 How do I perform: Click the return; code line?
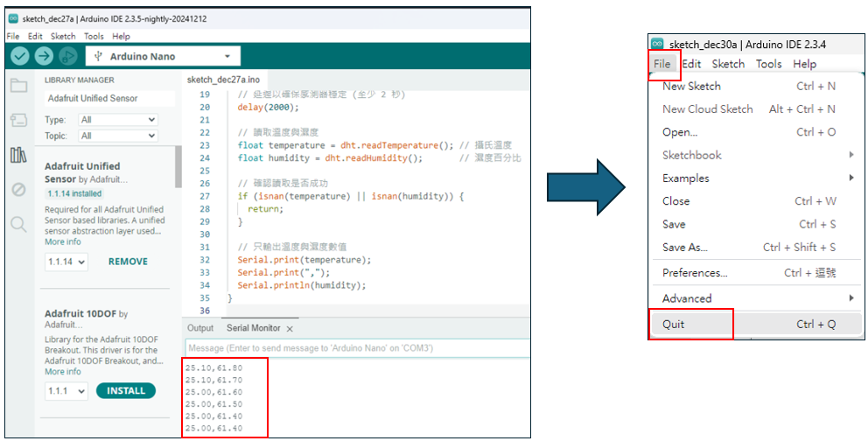pyautogui.click(x=265, y=209)
